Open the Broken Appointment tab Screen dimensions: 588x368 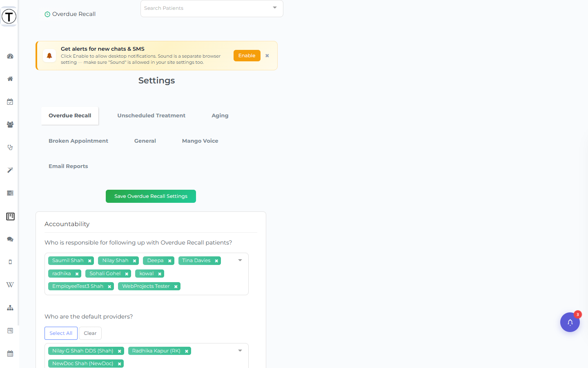pyautogui.click(x=78, y=141)
